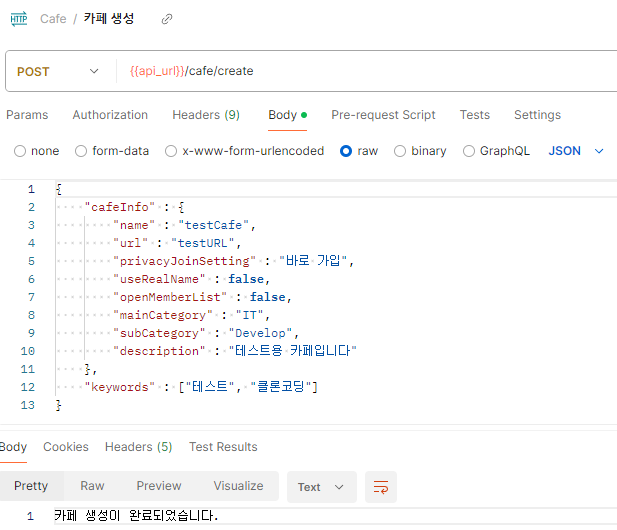Switch response view to Pretty
Viewport: 617px width, 530px height.
click(31, 486)
